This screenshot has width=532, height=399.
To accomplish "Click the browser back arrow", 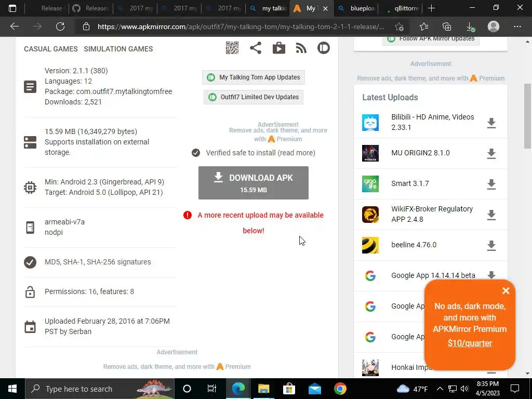I will [14, 26].
